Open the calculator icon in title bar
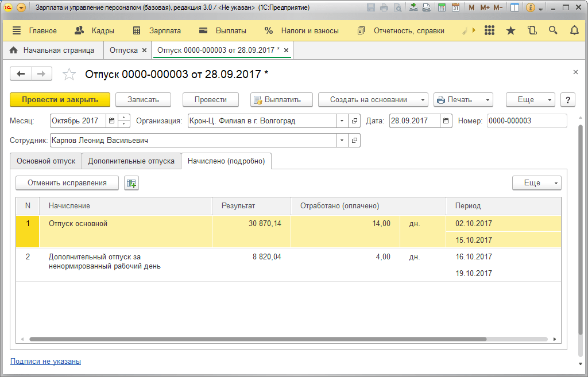 442,7
